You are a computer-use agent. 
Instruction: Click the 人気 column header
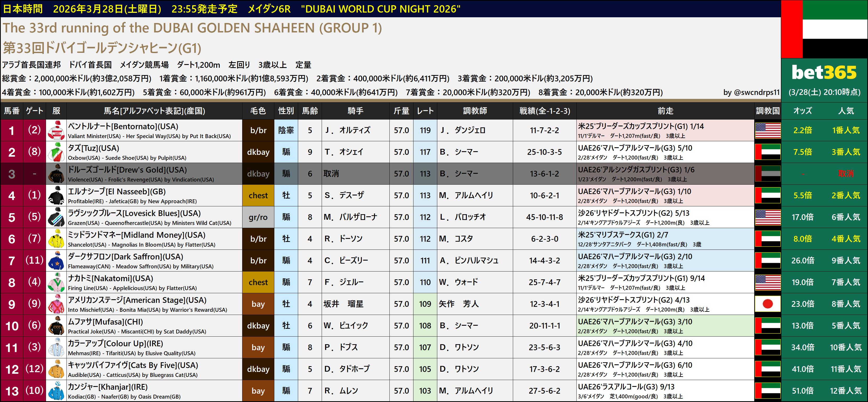(846, 111)
